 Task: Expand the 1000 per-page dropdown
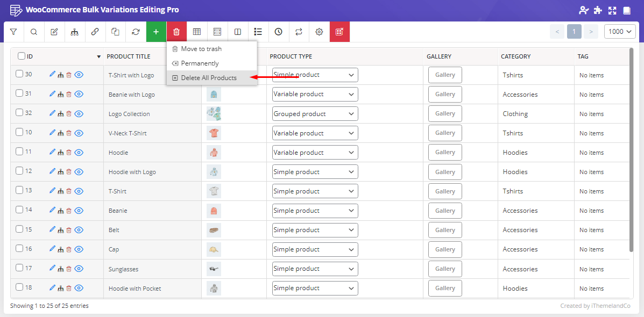620,32
